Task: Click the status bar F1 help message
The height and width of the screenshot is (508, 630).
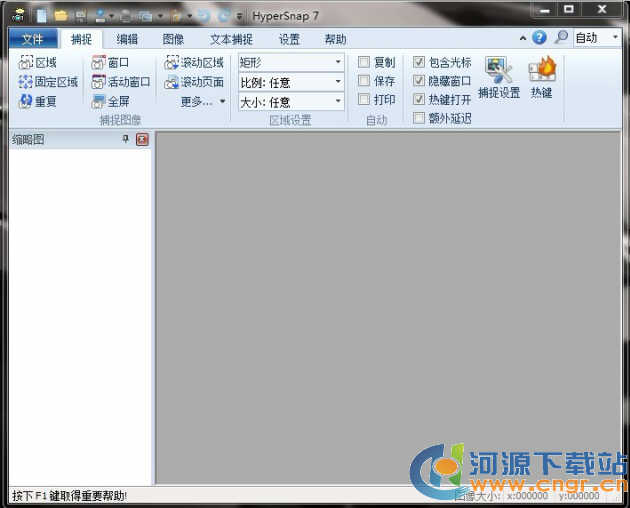Action: tap(69, 496)
